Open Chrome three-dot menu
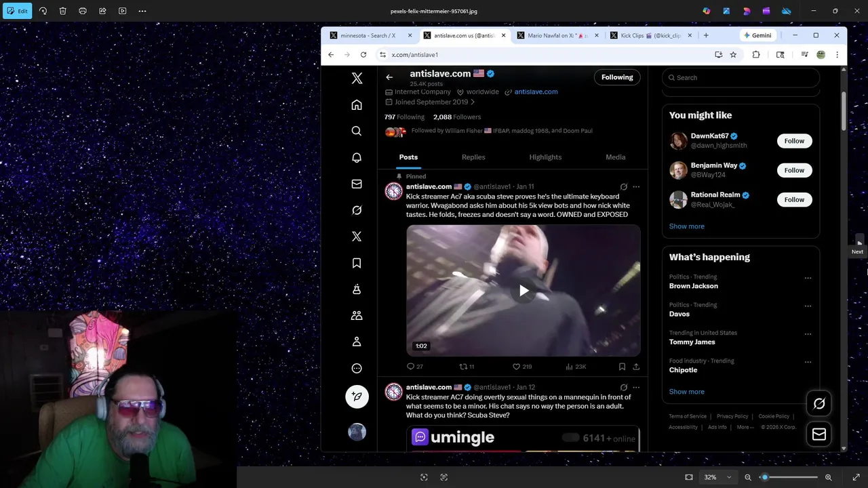 837,55
